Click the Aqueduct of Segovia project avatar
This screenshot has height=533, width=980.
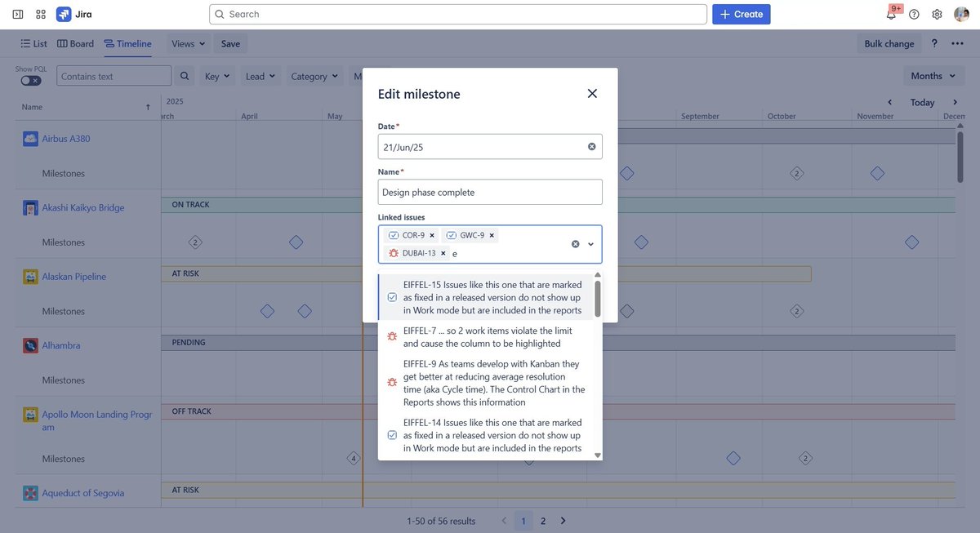(30, 493)
